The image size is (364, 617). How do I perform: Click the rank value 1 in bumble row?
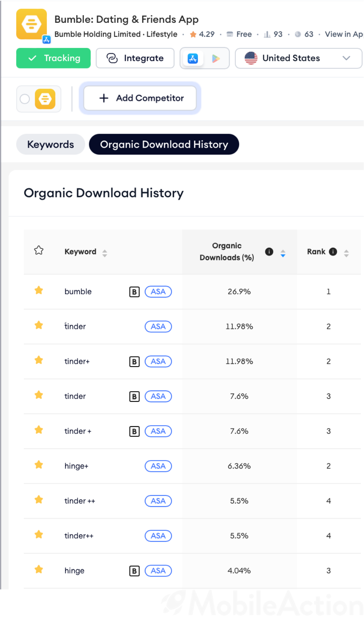click(x=329, y=292)
